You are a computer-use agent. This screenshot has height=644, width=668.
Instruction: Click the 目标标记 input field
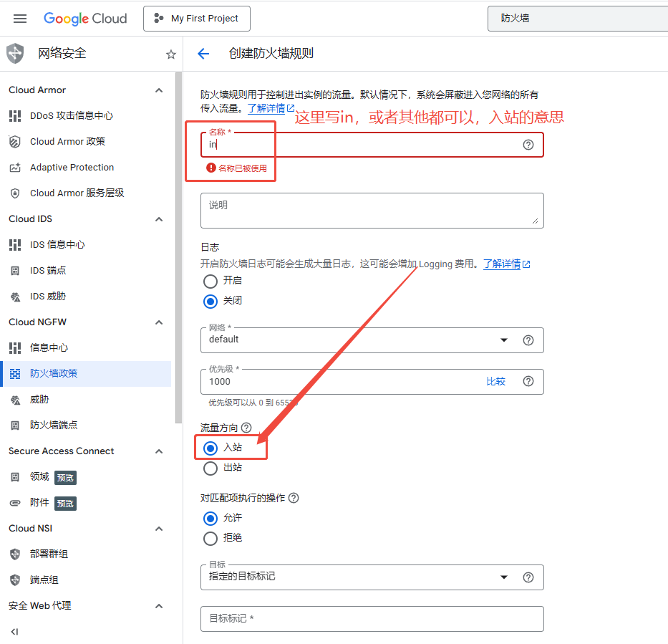pos(372,619)
